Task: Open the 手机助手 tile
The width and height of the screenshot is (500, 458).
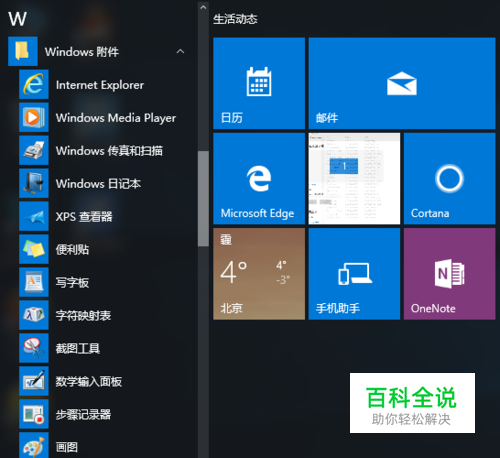Action: coord(354,274)
